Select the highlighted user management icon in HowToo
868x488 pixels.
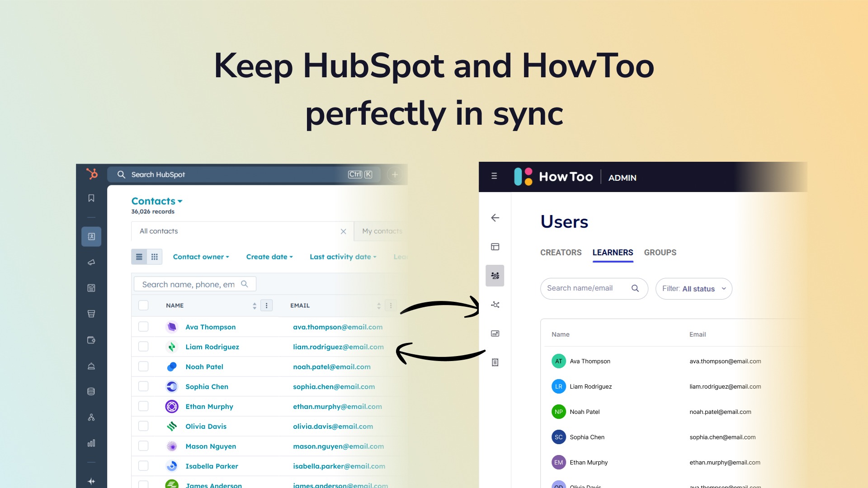tap(495, 275)
